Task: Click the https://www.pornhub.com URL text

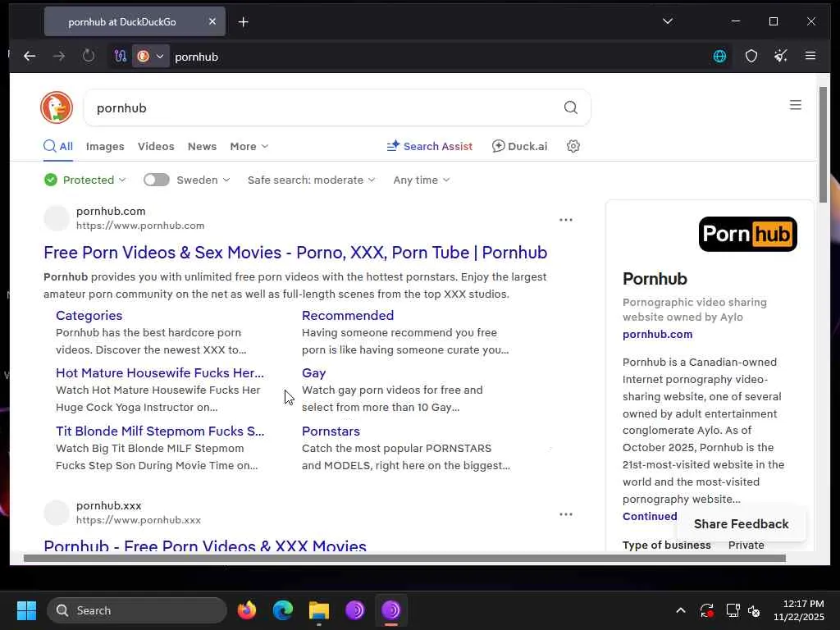Action: [x=140, y=226]
